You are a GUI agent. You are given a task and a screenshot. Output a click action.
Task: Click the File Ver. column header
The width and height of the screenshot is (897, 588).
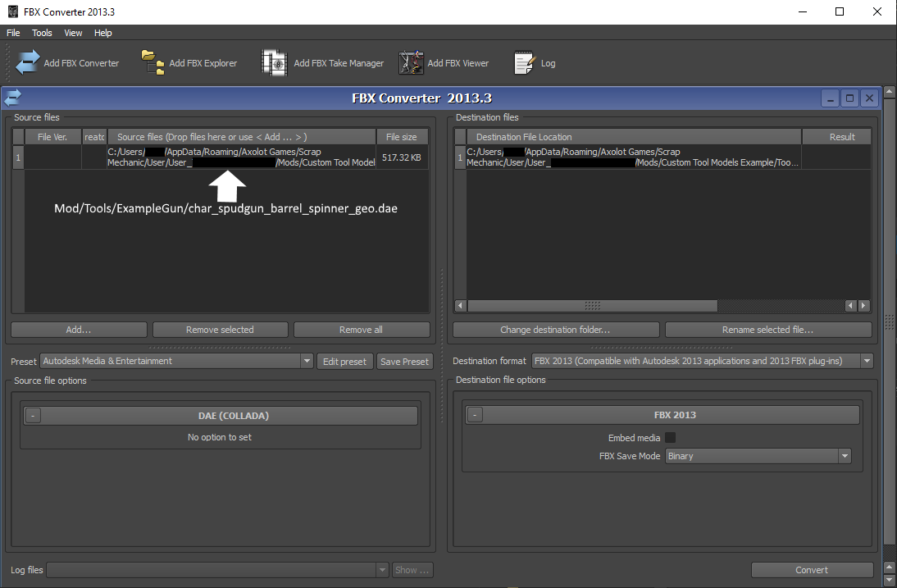tap(52, 137)
